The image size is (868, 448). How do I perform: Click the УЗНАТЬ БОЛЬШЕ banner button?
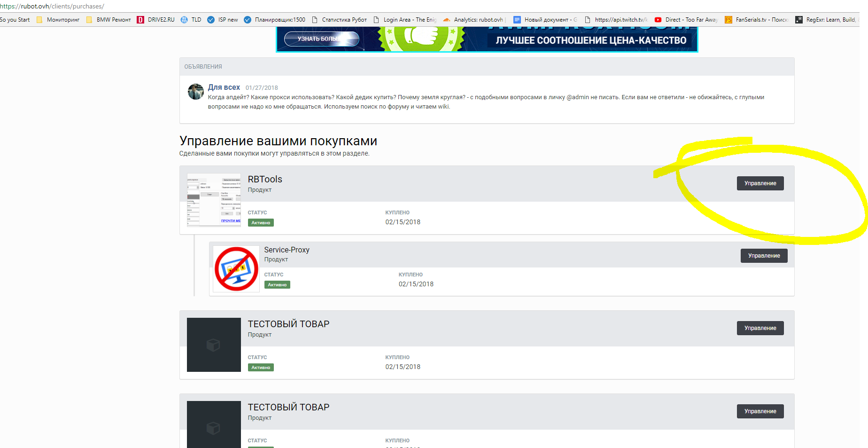(x=321, y=39)
